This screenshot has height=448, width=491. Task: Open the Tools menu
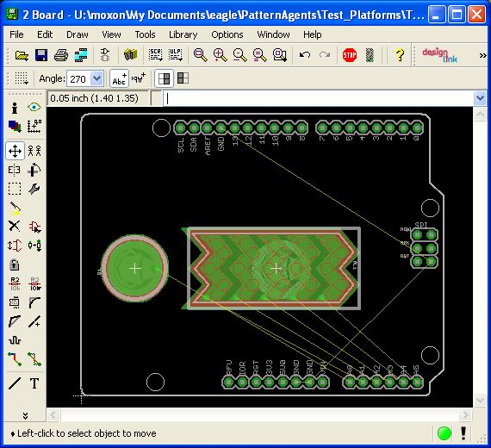pos(145,34)
